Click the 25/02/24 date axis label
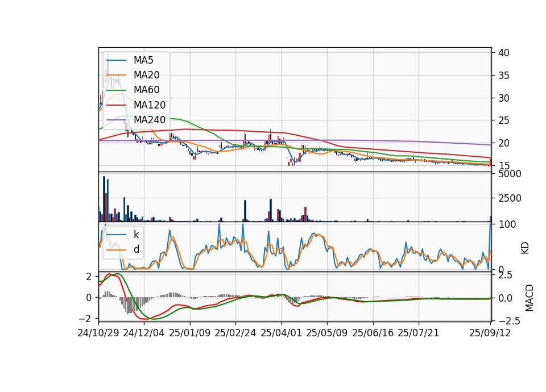Image resolution: width=546 pixels, height=392 pixels. [235, 333]
